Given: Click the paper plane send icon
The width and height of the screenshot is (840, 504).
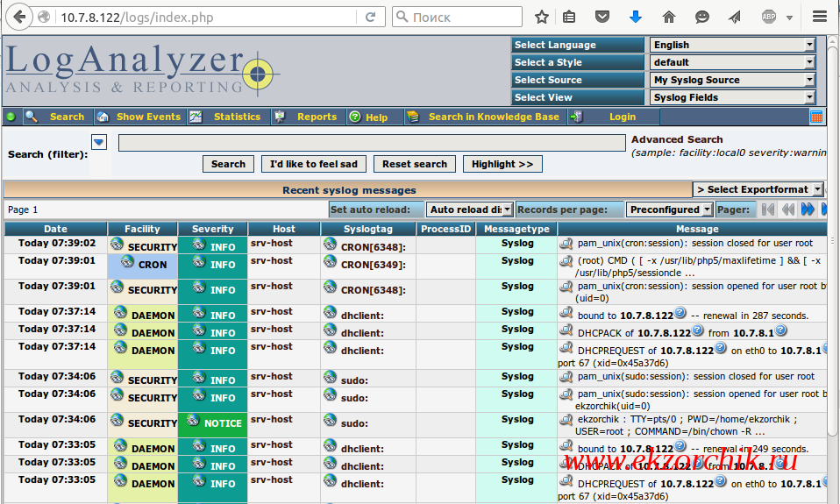Looking at the screenshot, I should pyautogui.click(x=735, y=18).
